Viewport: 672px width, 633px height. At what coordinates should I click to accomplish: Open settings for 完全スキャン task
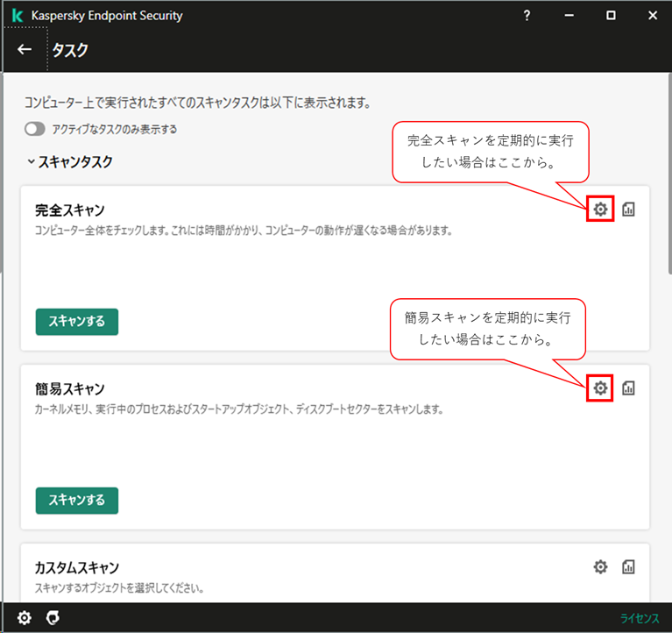coord(600,209)
